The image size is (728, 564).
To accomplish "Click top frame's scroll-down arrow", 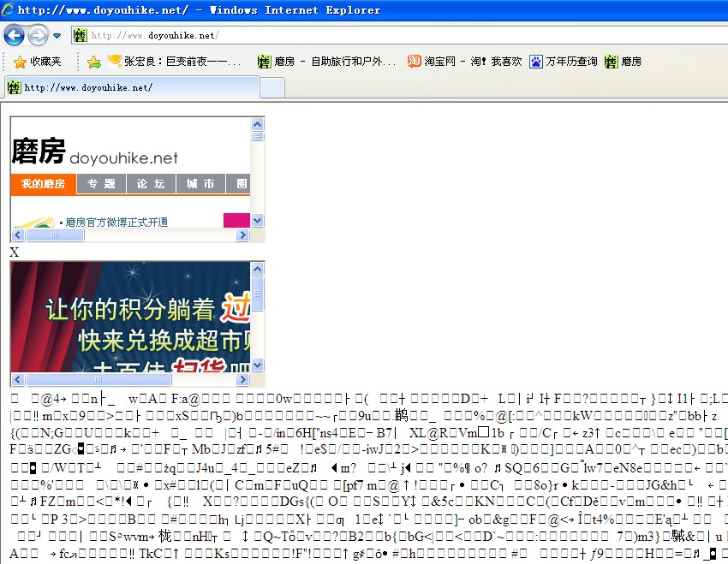I will click(257, 221).
